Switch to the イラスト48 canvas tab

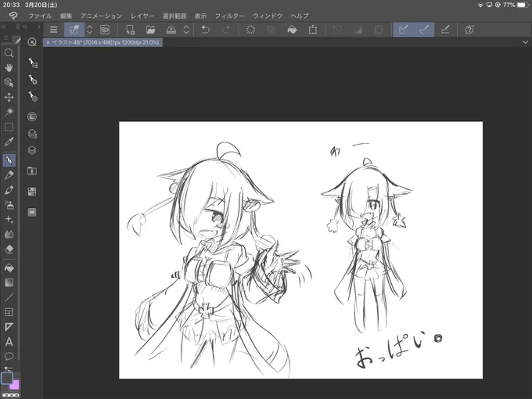[x=102, y=42]
